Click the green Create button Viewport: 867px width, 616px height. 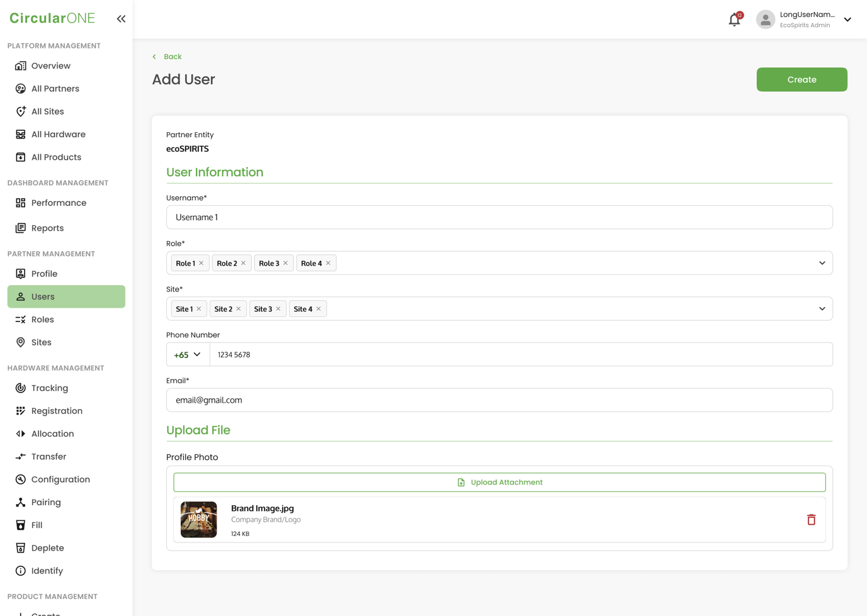pyautogui.click(x=802, y=79)
